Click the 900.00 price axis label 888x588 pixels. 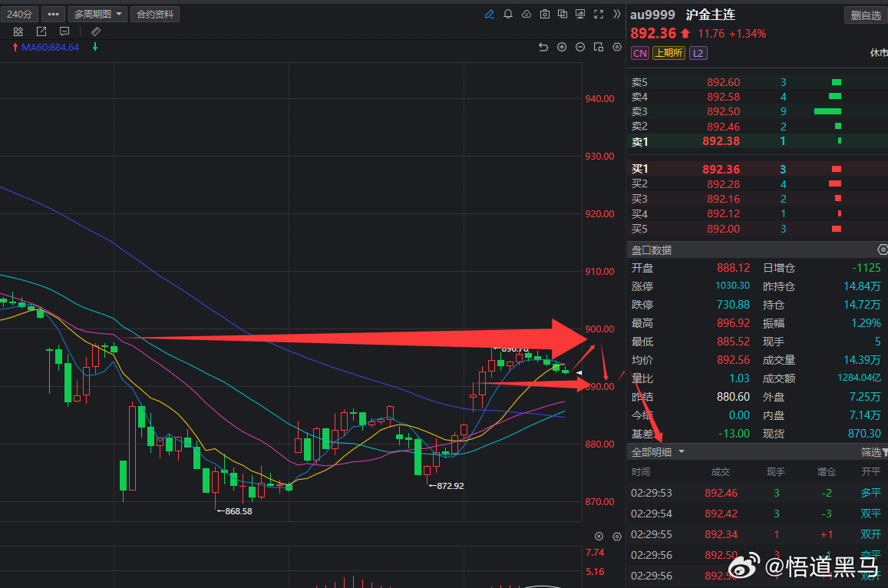tap(599, 329)
